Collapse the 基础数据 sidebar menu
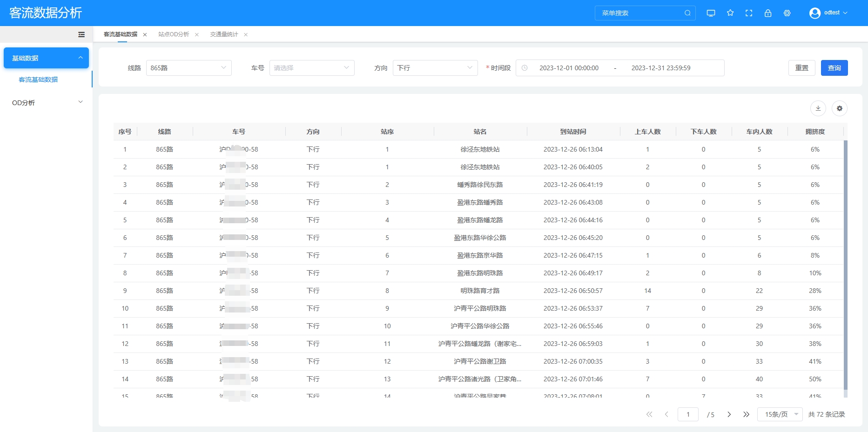The width and height of the screenshot is (868, 432). [46, 58]
